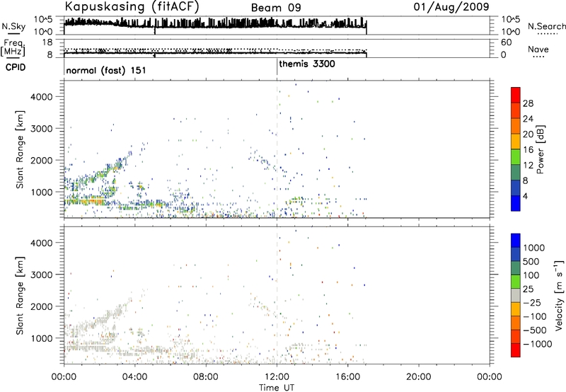Click the "1000" range tick in the power panel

click(42, 192)
